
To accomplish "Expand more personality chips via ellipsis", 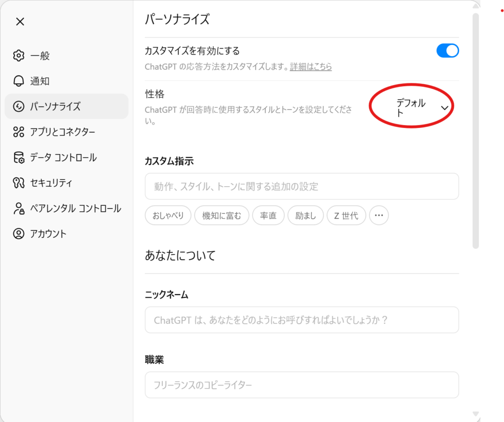I will point(378,215).
